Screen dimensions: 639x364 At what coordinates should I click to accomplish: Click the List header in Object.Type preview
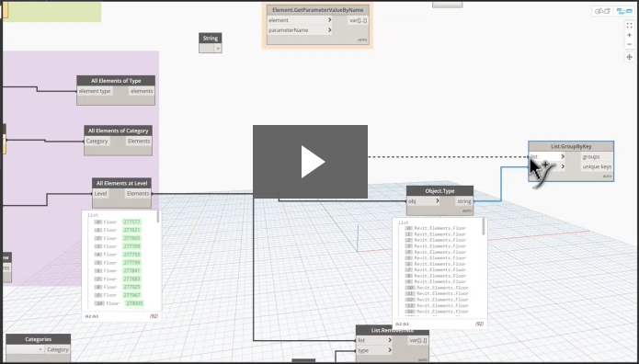click(403, 222)
